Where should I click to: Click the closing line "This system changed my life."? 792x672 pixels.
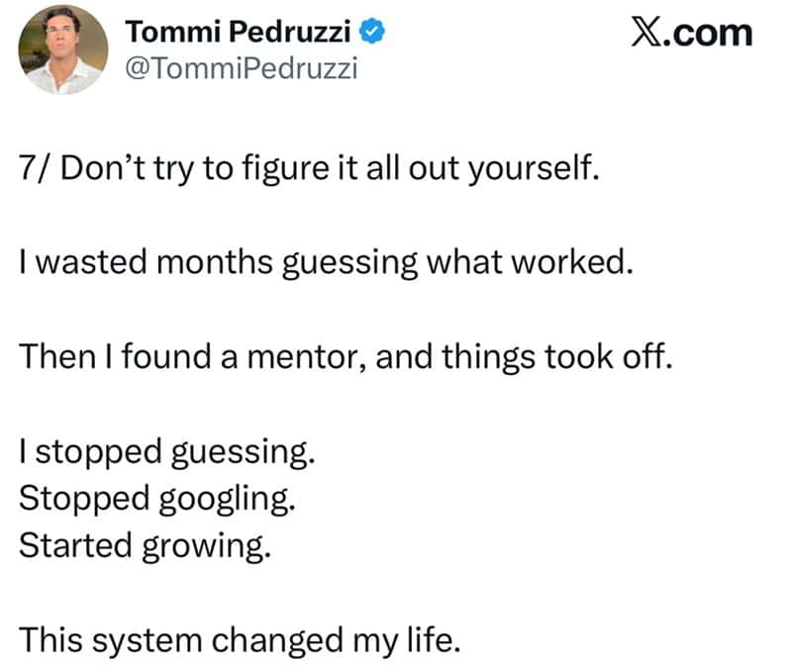[240, 640]
